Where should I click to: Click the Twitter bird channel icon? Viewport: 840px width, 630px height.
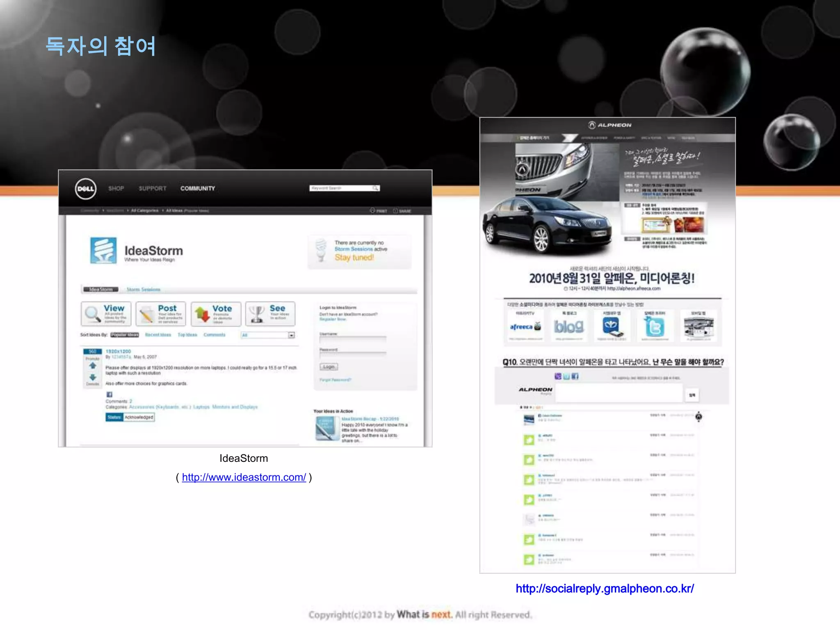click(x=655, y=327)
